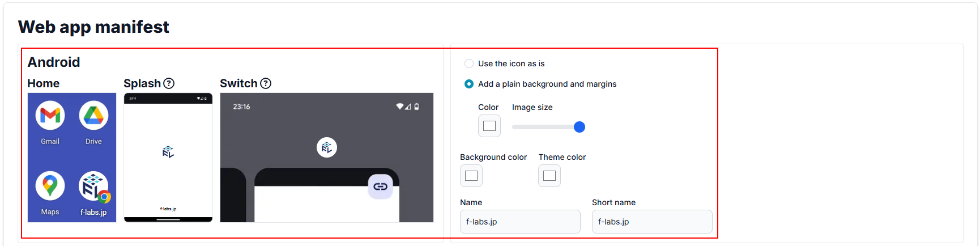Click the Image size slider handle
The image size is (980, 246).
[x=579, y=127]
